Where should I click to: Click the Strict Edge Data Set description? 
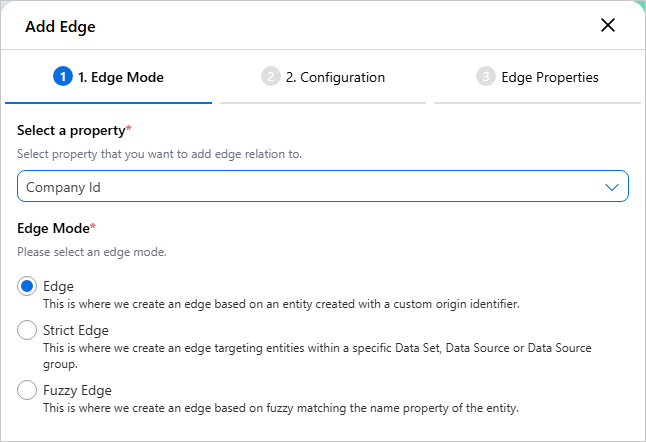(317, 356)
